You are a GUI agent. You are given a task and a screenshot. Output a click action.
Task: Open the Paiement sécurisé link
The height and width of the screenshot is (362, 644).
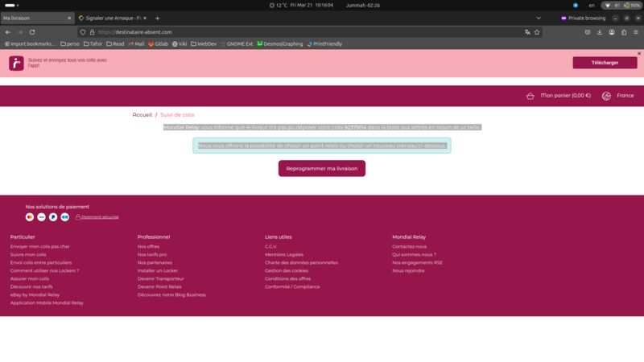click(x=97, y=217)
